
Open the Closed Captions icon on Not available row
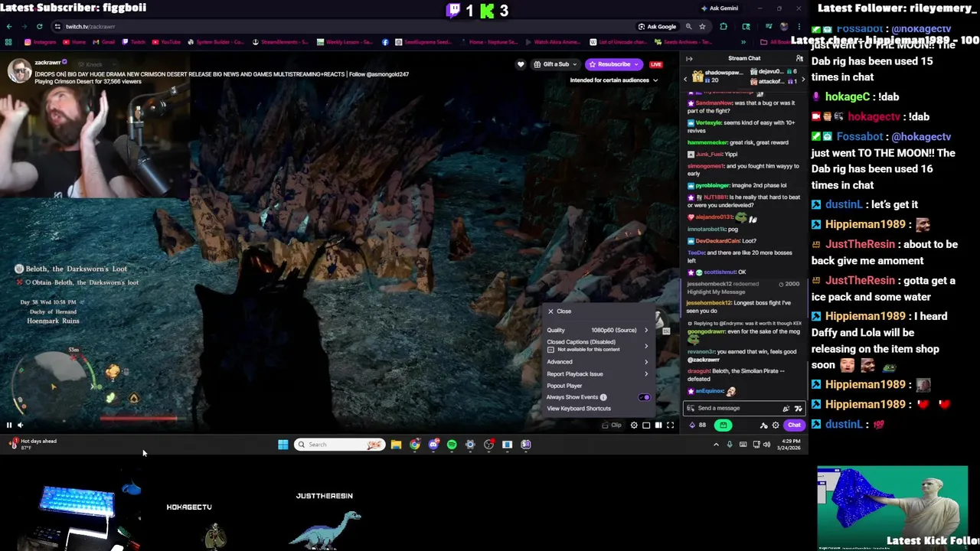pos(550,349)
